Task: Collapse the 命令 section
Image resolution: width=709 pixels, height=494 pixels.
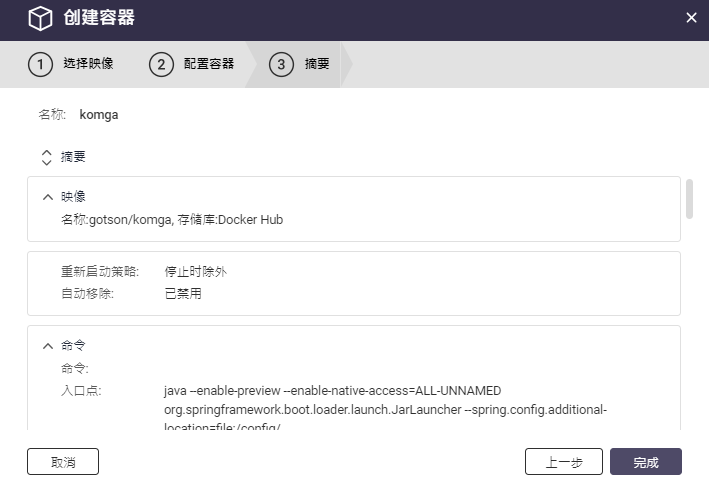Action: (47, 346)
